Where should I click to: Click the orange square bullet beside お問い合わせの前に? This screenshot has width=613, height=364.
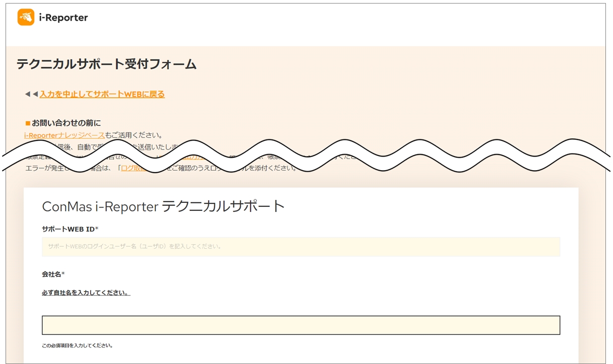[28, 123]
